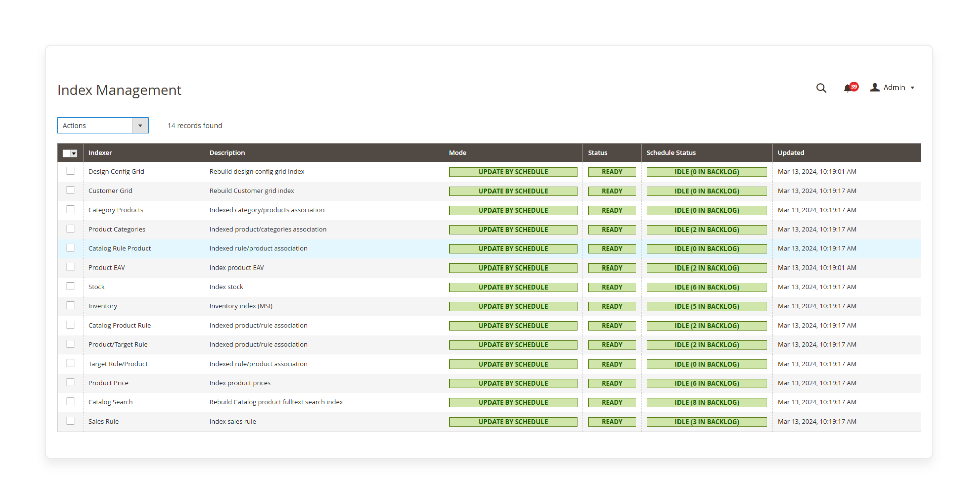Click the '14 records found' text

(x=194, y=125)
